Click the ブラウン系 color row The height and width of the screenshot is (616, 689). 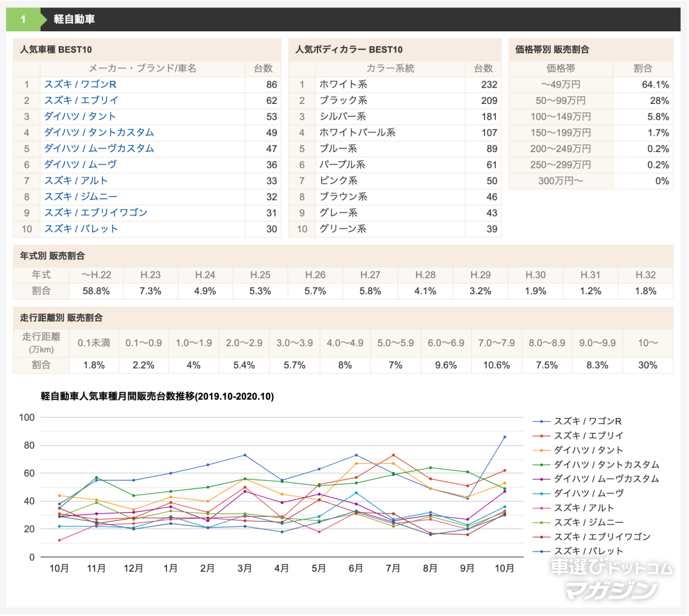click(395, 197)
